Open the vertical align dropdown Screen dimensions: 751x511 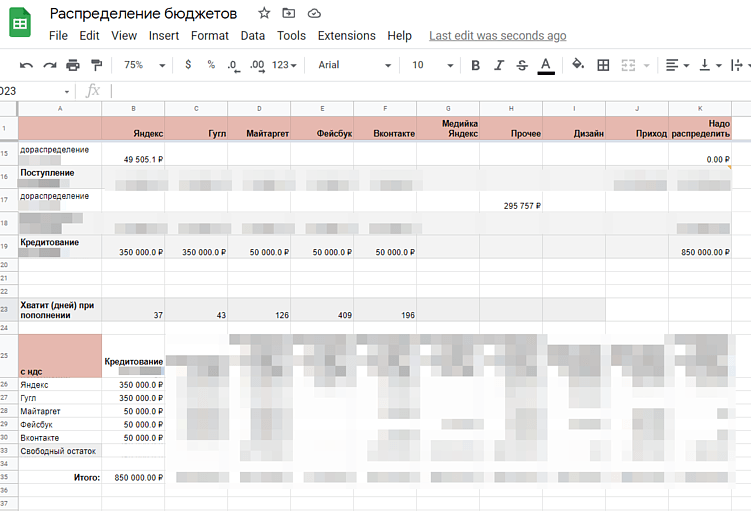click(710, 65)
